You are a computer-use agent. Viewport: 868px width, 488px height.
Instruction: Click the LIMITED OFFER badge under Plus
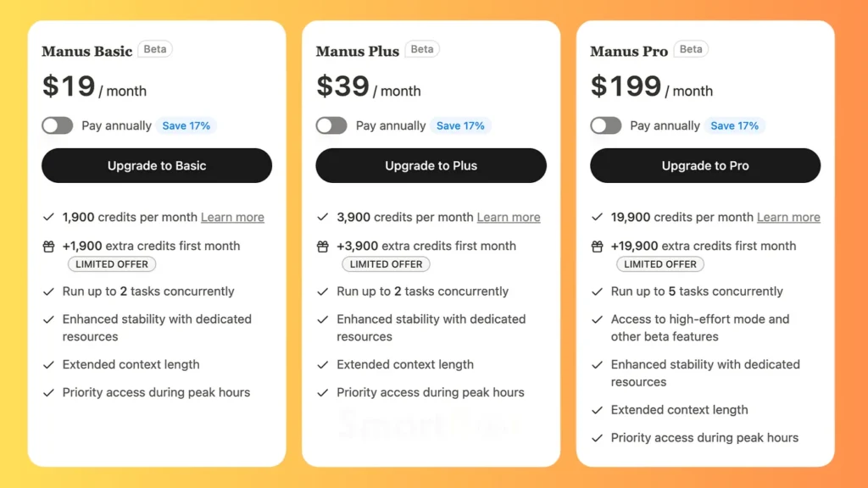tap(386, 263)
